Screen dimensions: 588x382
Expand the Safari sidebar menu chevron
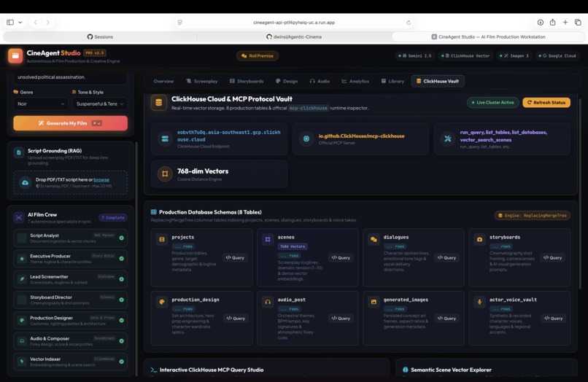[20, 23]
